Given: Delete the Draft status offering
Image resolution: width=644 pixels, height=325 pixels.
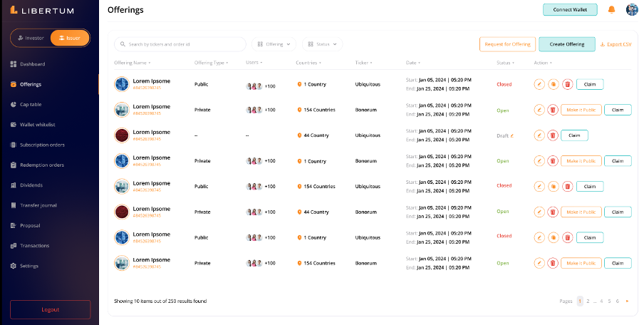Looking at the screenshot, I should pos(553,135).
